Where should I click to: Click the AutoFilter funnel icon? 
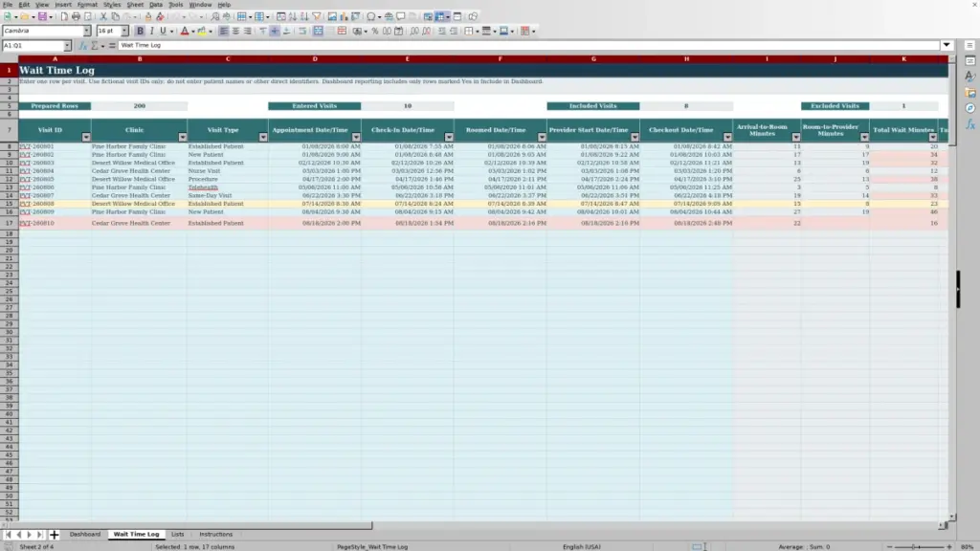(x=317, y=16)
